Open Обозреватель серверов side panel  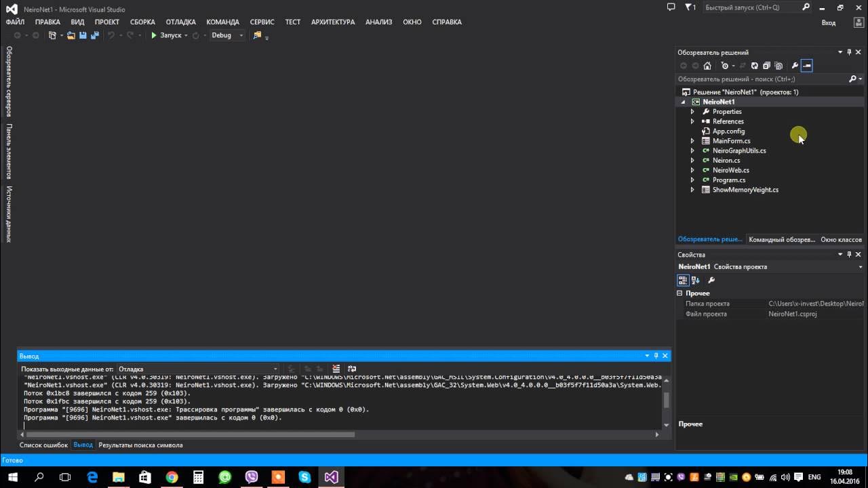(x=9, y=81)
